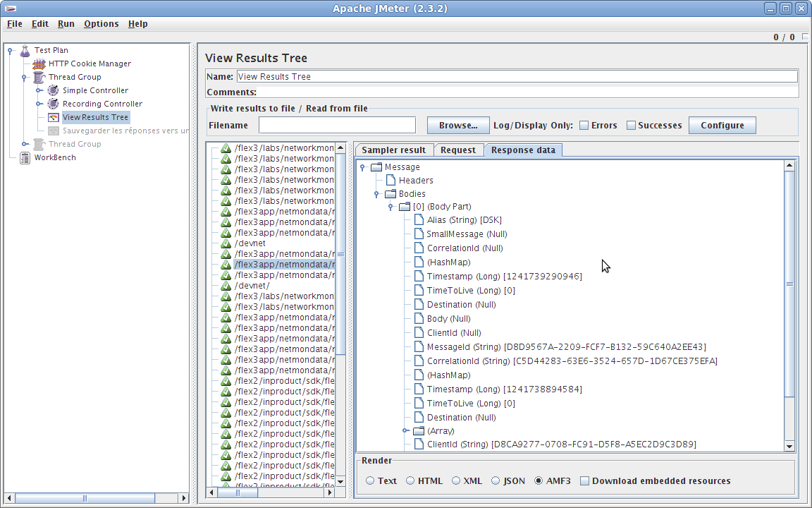The width and height of the screenshot is (812, 508).
Task: Click inside the Filename text field
Action: pos(336,125)
